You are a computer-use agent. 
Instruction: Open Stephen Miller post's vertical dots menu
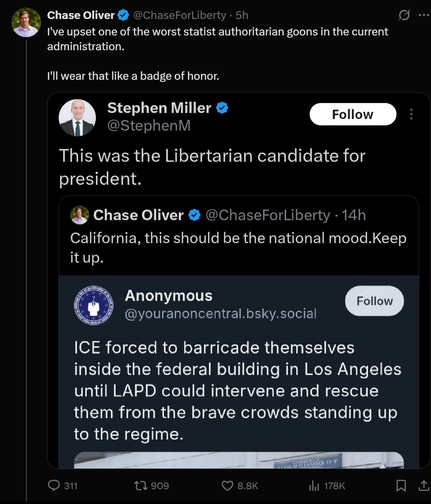411,114
